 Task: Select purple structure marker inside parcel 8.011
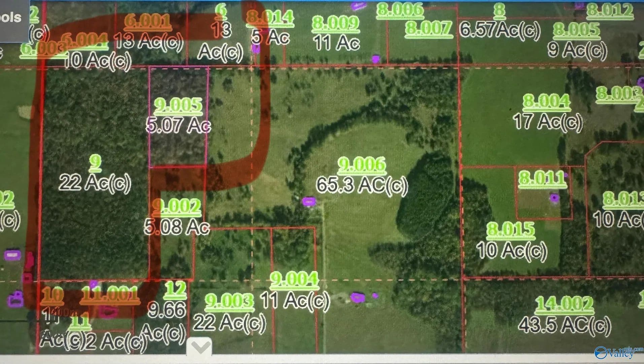[x=554, y=198]
